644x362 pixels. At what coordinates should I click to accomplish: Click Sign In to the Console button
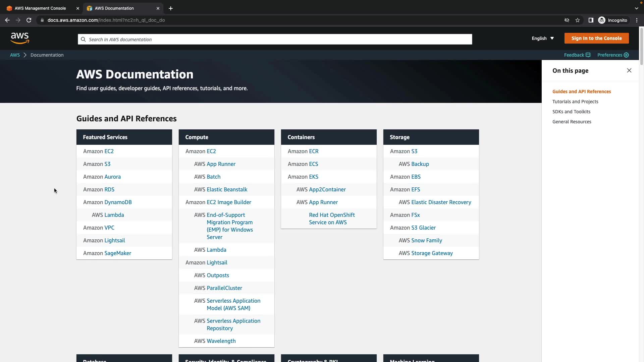(596, 38)
